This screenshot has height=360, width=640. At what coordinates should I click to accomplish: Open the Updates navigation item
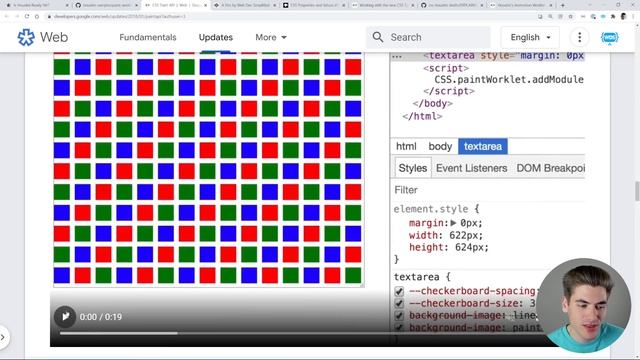point(216,37)
